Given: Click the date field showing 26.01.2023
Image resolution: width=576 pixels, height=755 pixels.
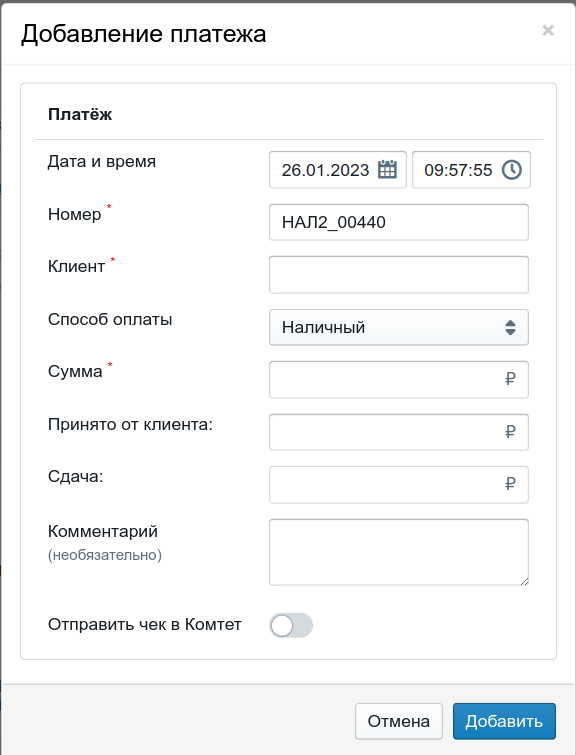Looking at the screenshot, I should [x=338, y=170].
